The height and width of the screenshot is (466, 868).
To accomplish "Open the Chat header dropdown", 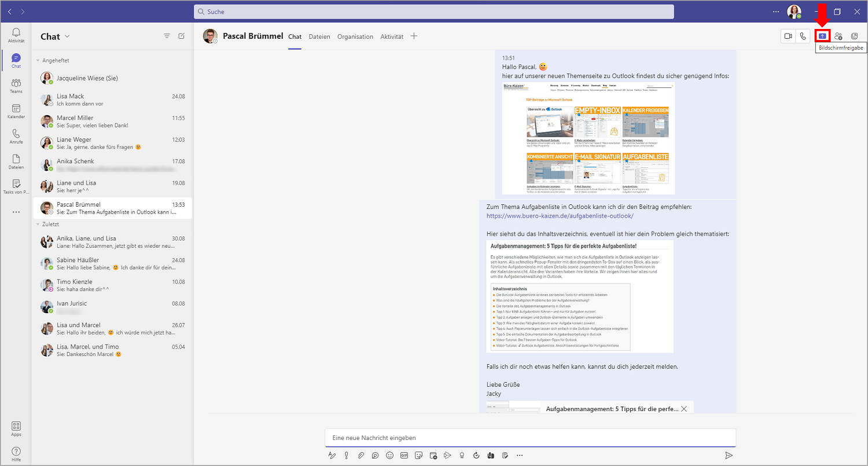I will [x=67, y=36].
